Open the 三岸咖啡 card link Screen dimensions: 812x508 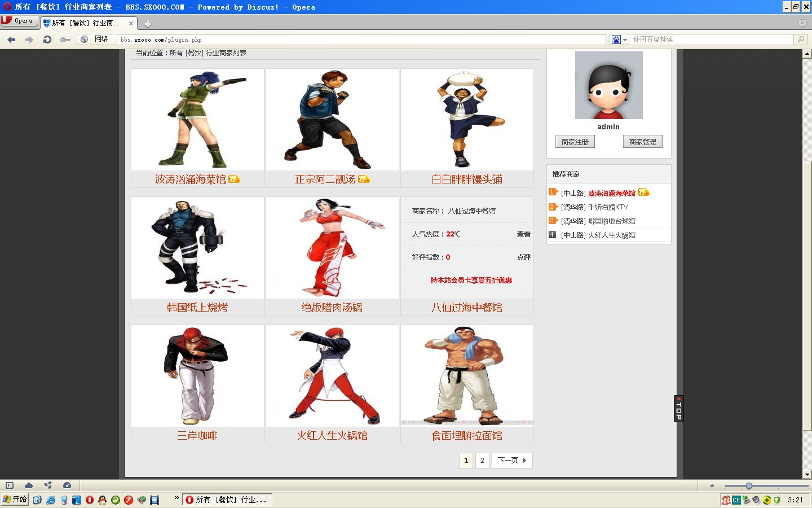coord(197,436)
